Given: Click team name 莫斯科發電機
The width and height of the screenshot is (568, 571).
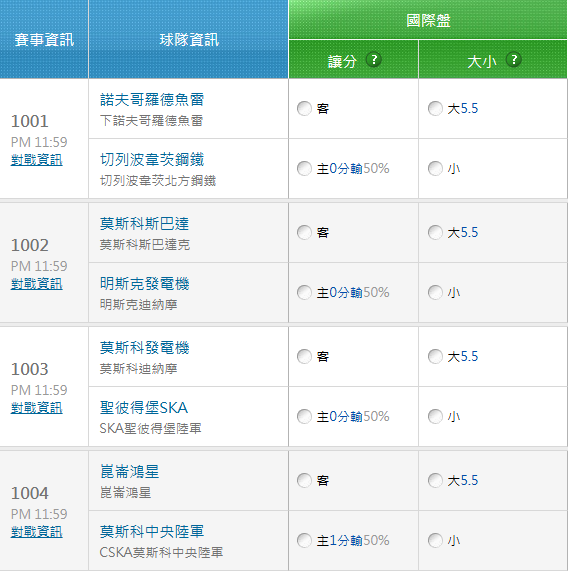Looking at the screenshot, I should (145, 348).
